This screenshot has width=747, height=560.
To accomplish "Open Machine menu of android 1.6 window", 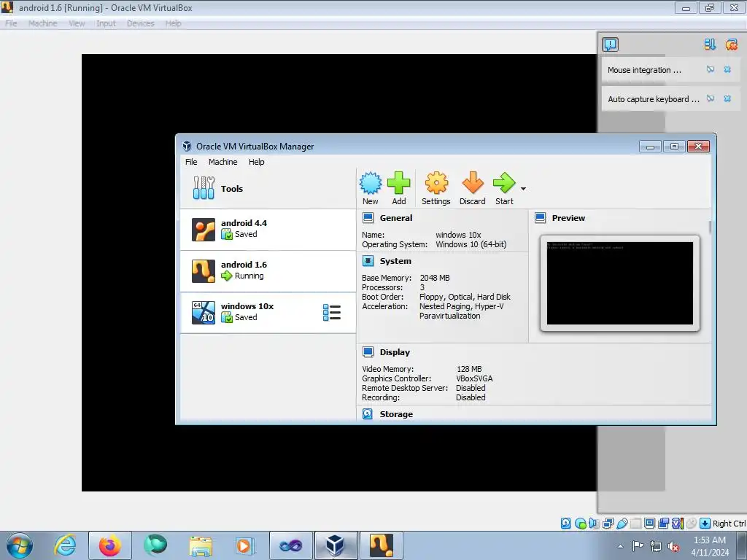I will (x=43, y=23).
